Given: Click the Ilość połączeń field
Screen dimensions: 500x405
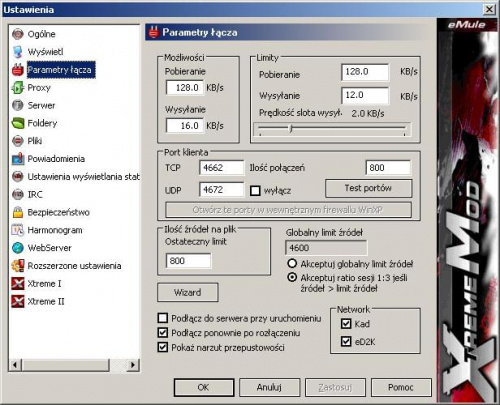Looking at the screenshot, I should coord(388,168).
